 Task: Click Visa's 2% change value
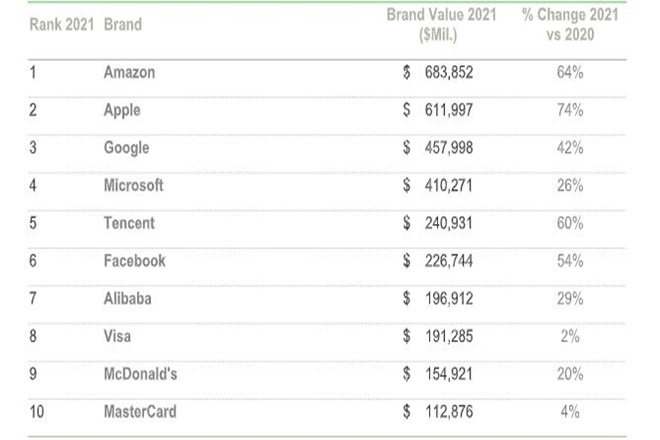570,335
